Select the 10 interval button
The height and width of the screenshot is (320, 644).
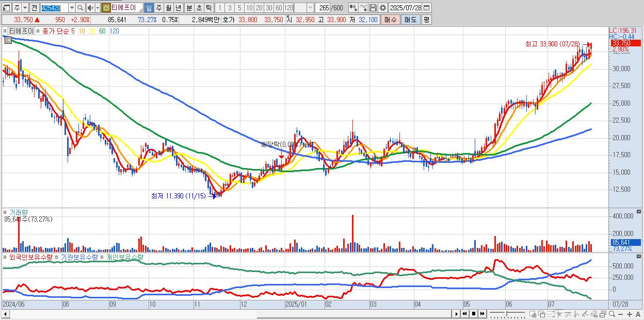[249, 8]
